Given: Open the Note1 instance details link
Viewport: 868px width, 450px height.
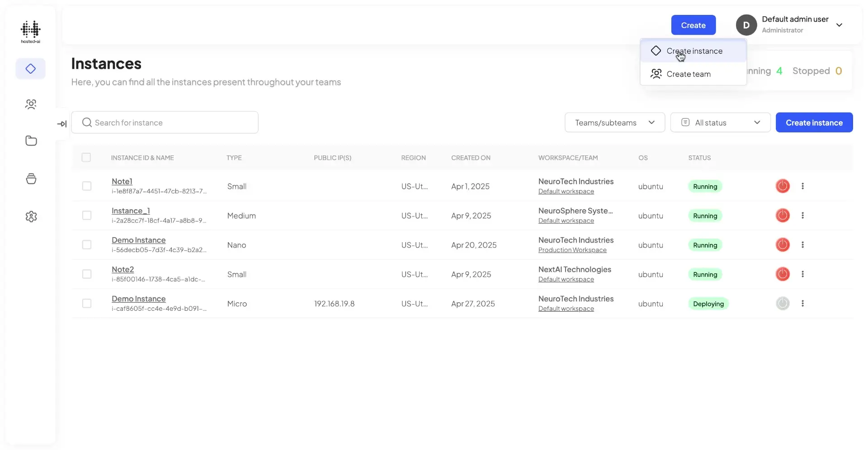Looking at the screenshot, I should (x=122, y=181).
